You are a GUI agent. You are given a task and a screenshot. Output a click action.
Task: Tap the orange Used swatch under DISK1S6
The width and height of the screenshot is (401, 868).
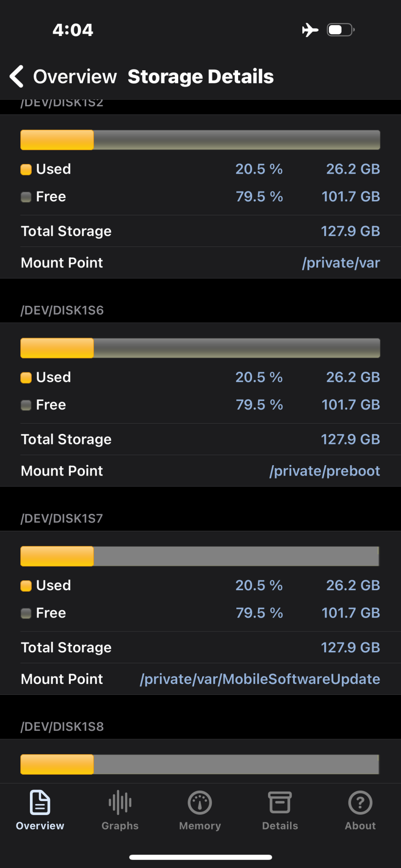click(x=26, y=378)
